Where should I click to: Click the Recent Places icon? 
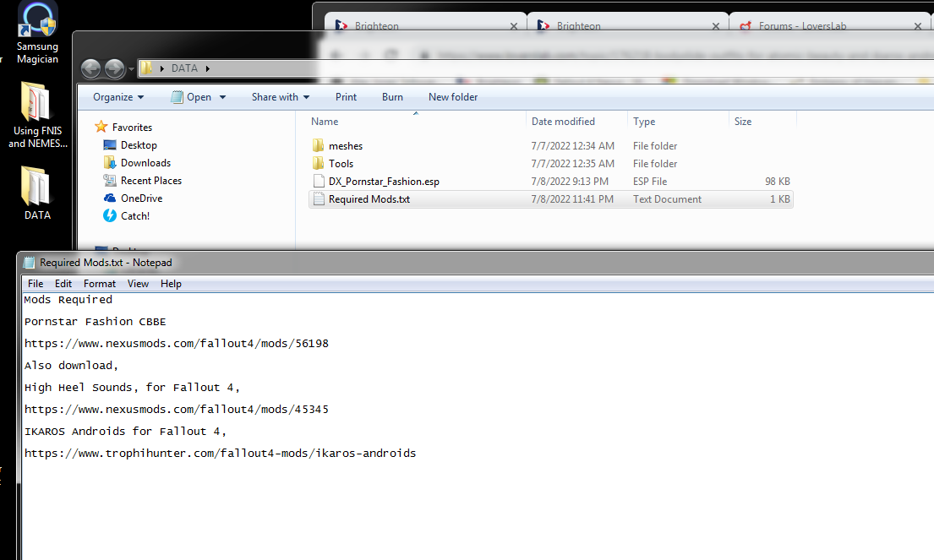[110, 180]
